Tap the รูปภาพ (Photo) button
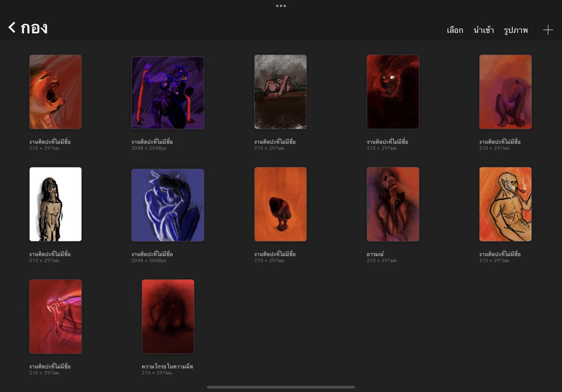 pyautogui.click(x=516, y=30)
